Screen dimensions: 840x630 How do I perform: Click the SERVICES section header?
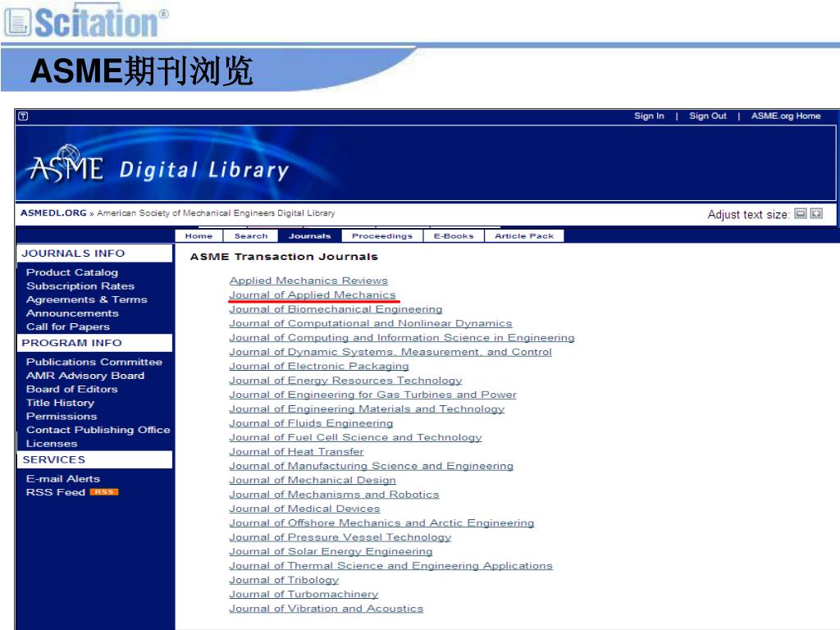[95, 459]
